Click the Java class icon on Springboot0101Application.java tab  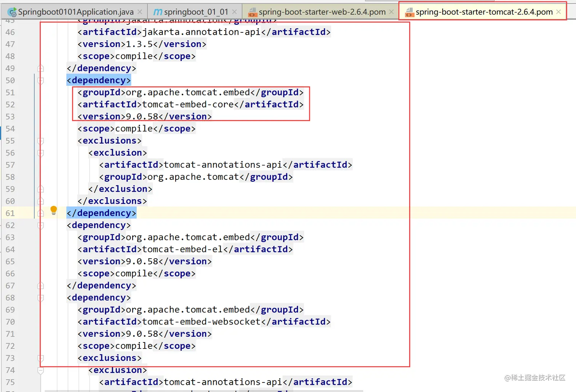[12, 12]
